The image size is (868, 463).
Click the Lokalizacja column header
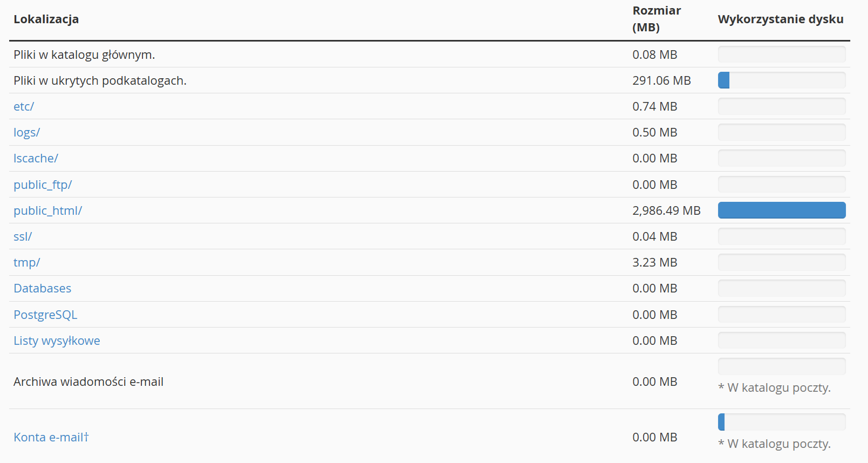click(x=46, y=19)
